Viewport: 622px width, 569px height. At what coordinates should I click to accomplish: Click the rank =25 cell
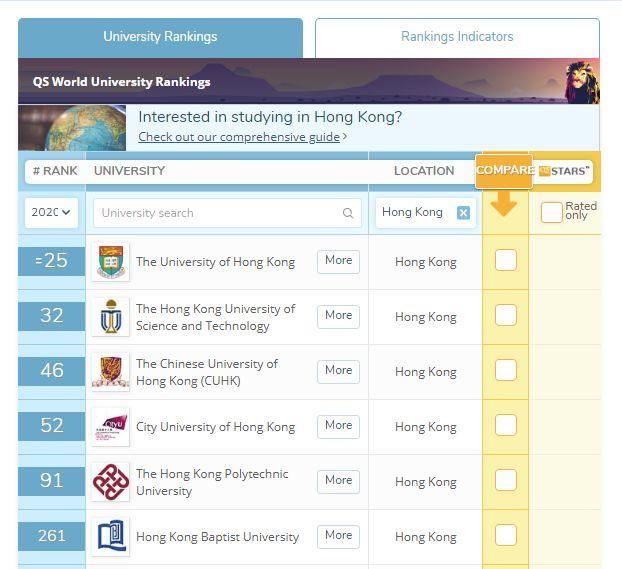pos(52,261)
